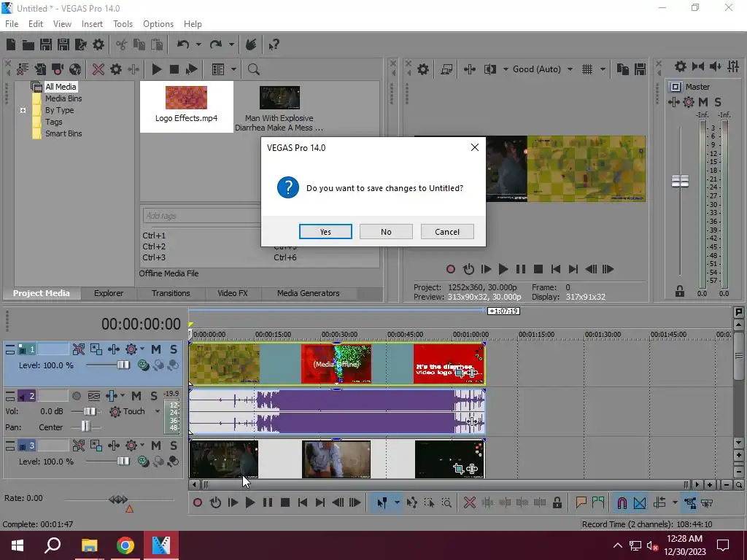Expand the By Type folder
747x560 pixels.
point(23,111)
